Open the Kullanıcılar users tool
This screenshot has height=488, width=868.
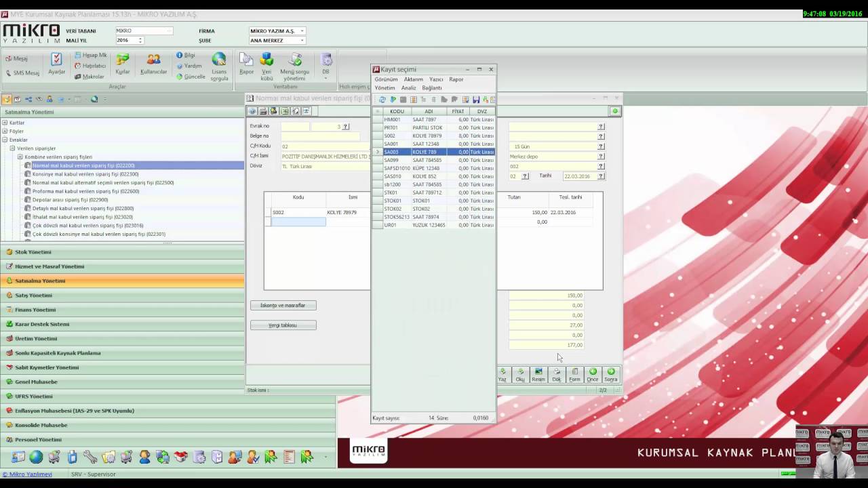click(x=154, y=64)
